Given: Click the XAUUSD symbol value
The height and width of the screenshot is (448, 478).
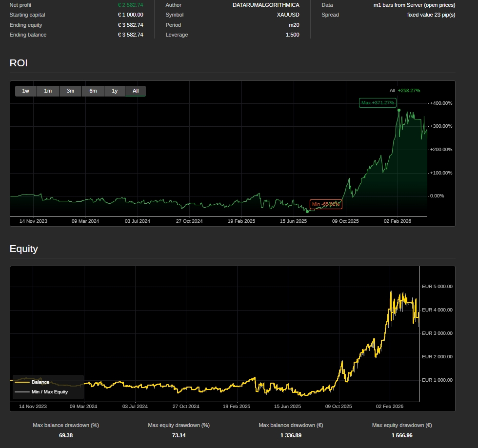Looking at the screenshot, I should click(288, 15).
